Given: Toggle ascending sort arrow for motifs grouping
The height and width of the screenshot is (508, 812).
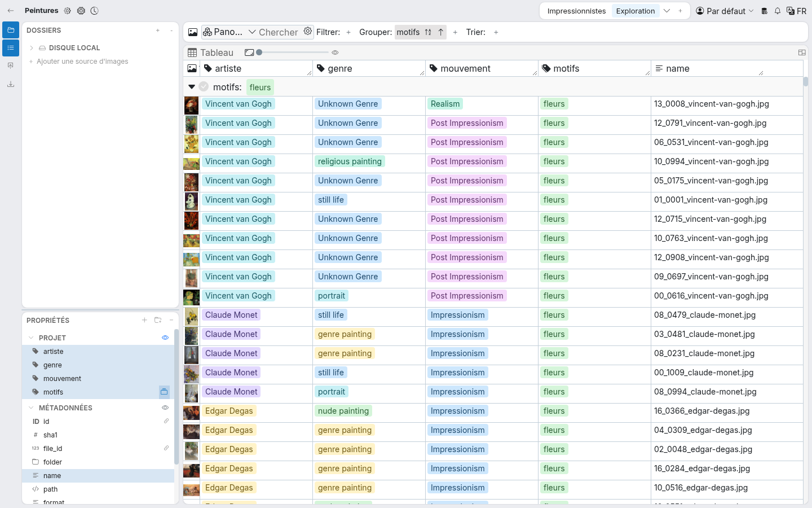Looking at the screenshot, I should 440,32.
